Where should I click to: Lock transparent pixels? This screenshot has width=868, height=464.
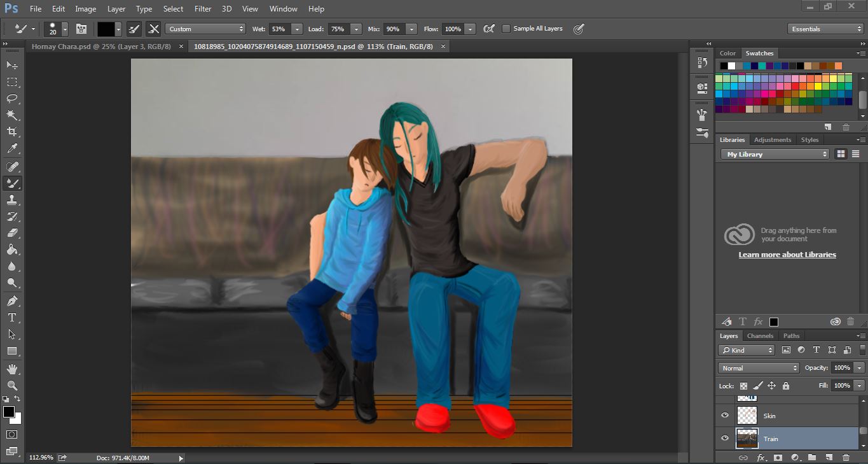click(x=743, y=386)
